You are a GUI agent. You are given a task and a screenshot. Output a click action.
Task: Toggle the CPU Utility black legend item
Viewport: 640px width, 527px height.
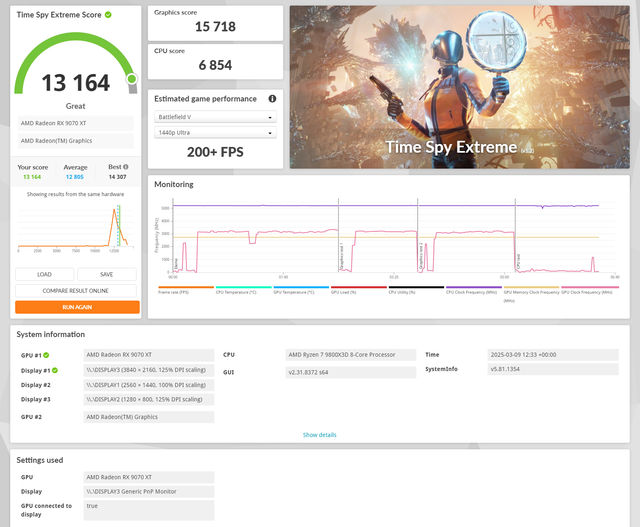pos(416,290)
